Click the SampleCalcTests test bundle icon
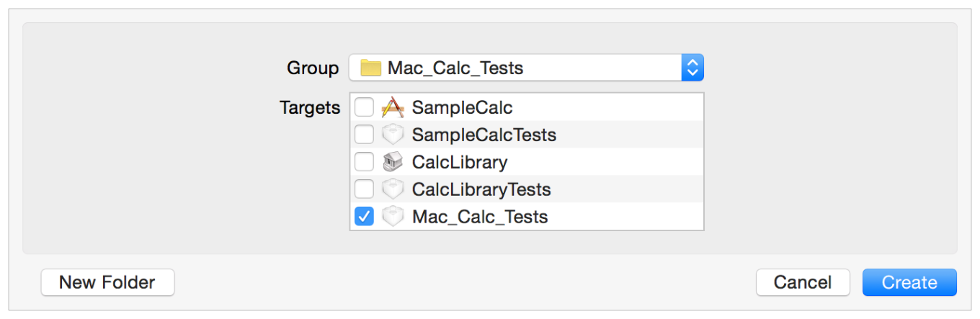 click(x=392, y=135)
